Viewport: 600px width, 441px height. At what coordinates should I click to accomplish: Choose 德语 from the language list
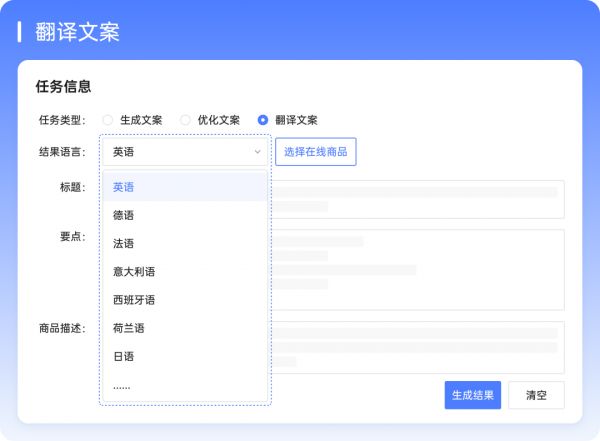185,215
